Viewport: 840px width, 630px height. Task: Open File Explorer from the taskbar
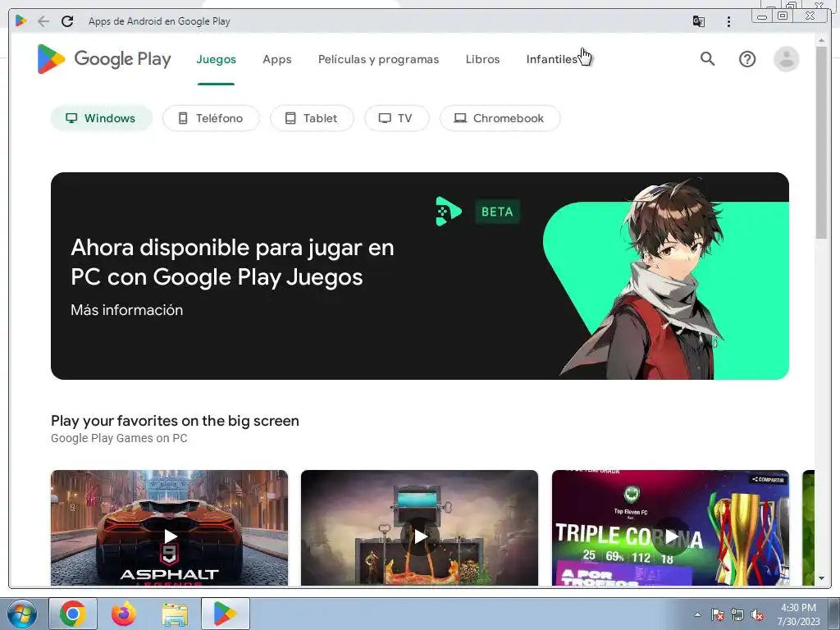click(175, 614)
